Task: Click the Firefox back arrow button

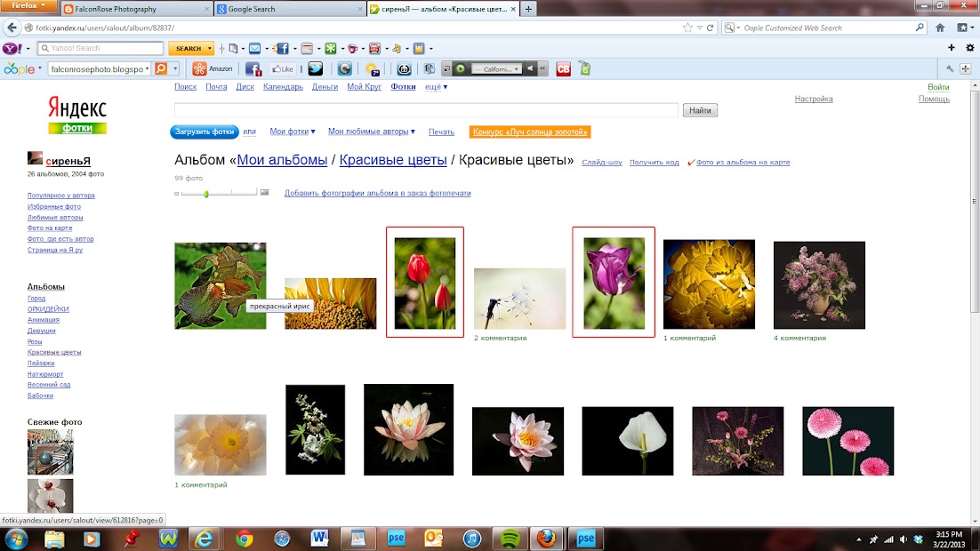Action: pos(12,28)
